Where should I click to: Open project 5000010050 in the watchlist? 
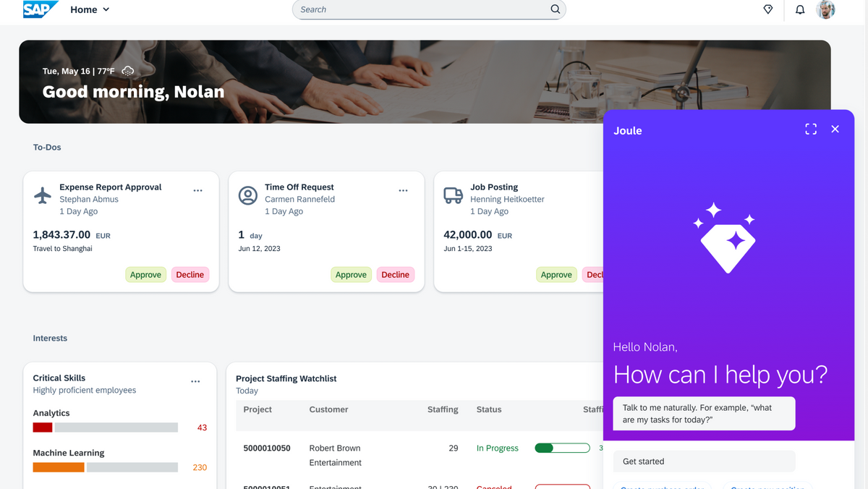pos(267,448)
